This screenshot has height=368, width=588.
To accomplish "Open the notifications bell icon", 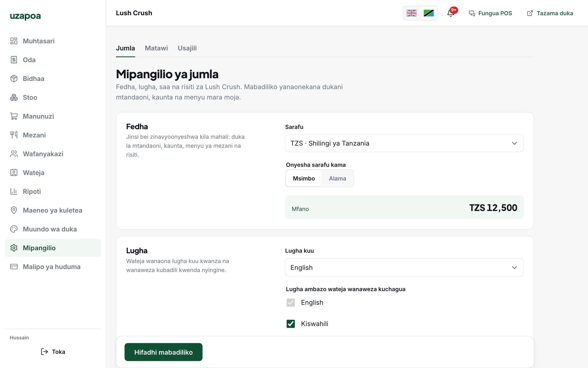I will point(451,13).
